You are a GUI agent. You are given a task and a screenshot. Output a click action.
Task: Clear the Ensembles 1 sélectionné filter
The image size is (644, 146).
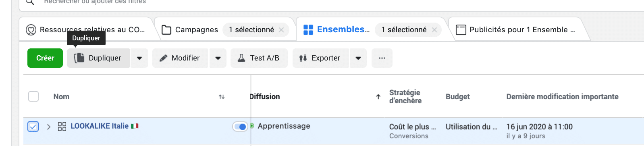point(434,30)
